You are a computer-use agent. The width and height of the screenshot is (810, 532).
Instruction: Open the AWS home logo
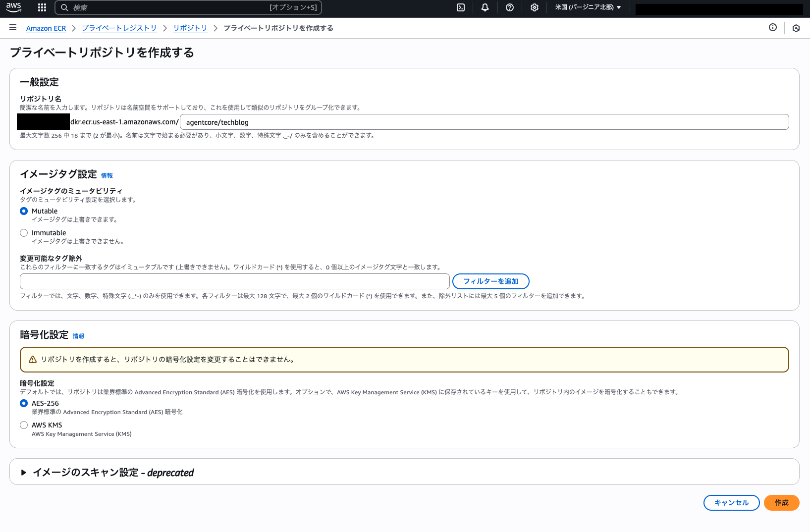(x=13, y=7)
